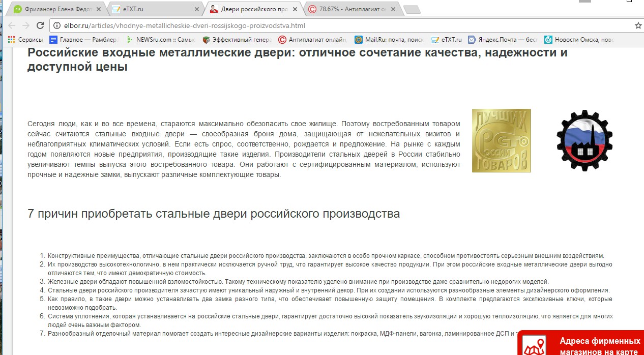The width and height of the screenshot is (644, 355).
Task: Click list item starting Разнообразный отделочный материал
Action: (x=282, y=334)
